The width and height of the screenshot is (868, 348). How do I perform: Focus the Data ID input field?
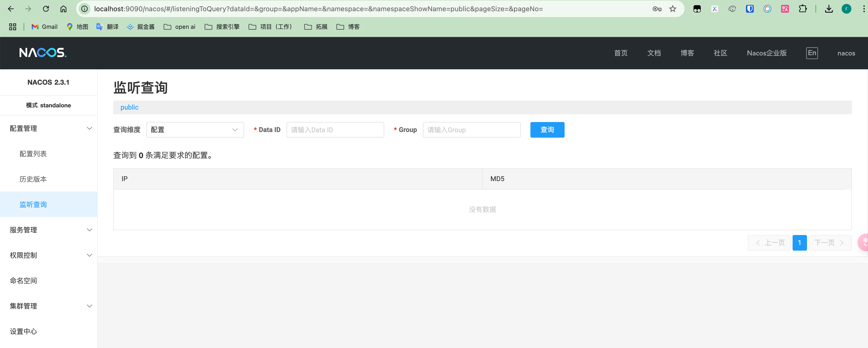coord(335,130)
